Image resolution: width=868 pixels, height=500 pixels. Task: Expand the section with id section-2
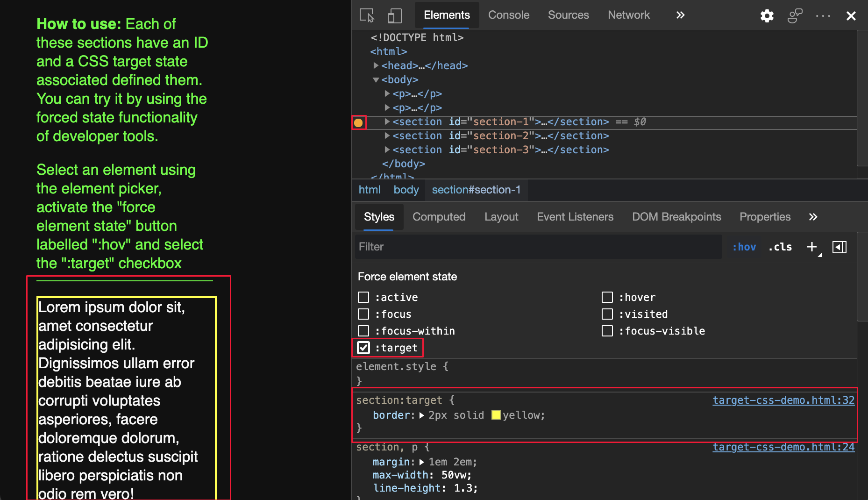387,136
